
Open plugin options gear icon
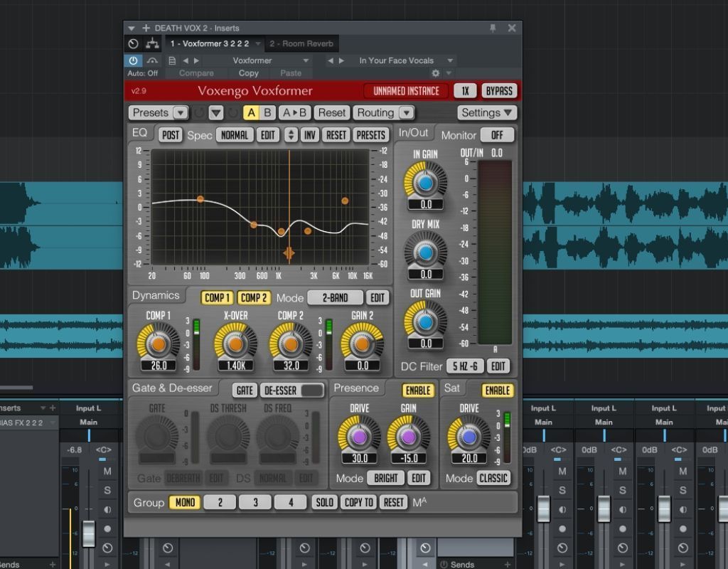(436, 73)
